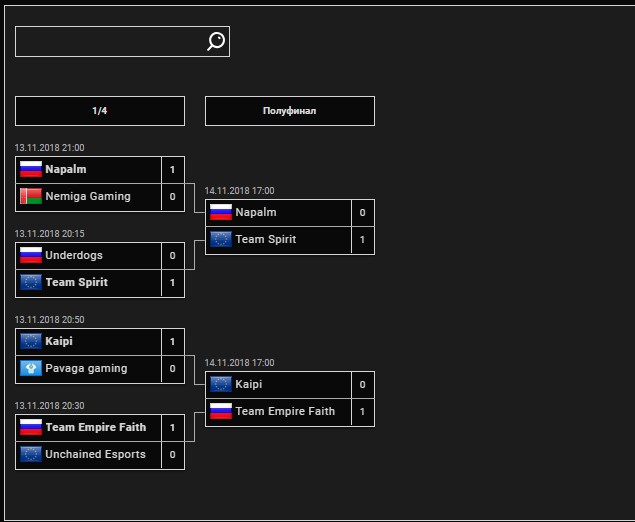Open Underdogs team link
The image size is (635, 522).
tap(74, 256)
